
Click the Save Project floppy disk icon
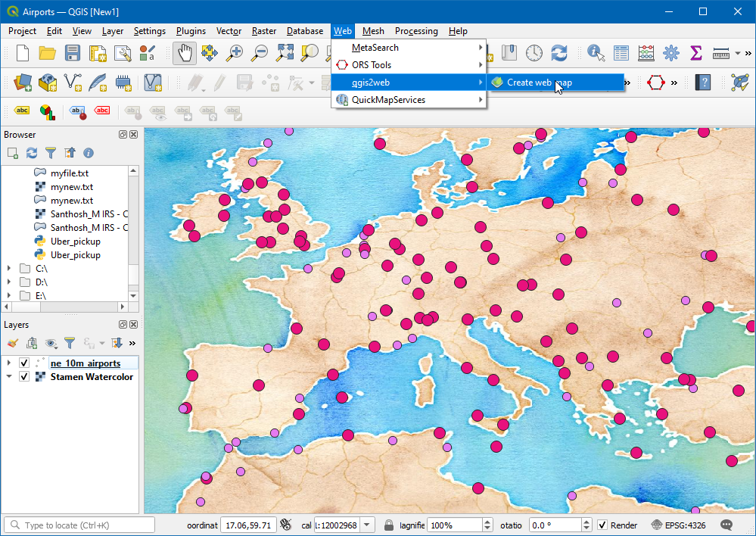[72, 53]
